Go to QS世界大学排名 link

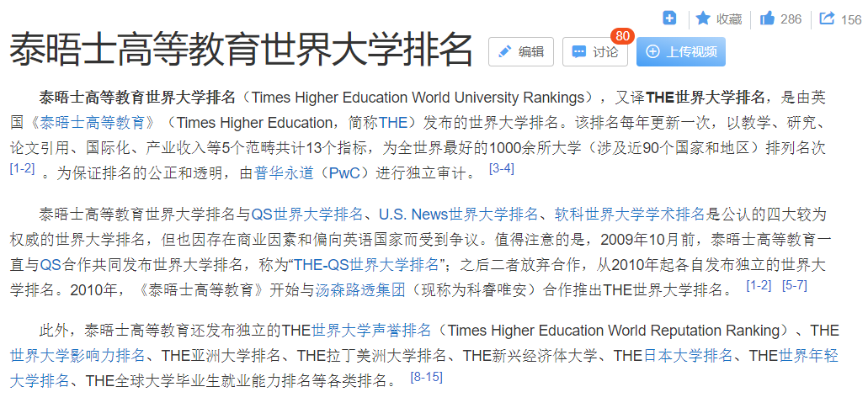(307, 214)
